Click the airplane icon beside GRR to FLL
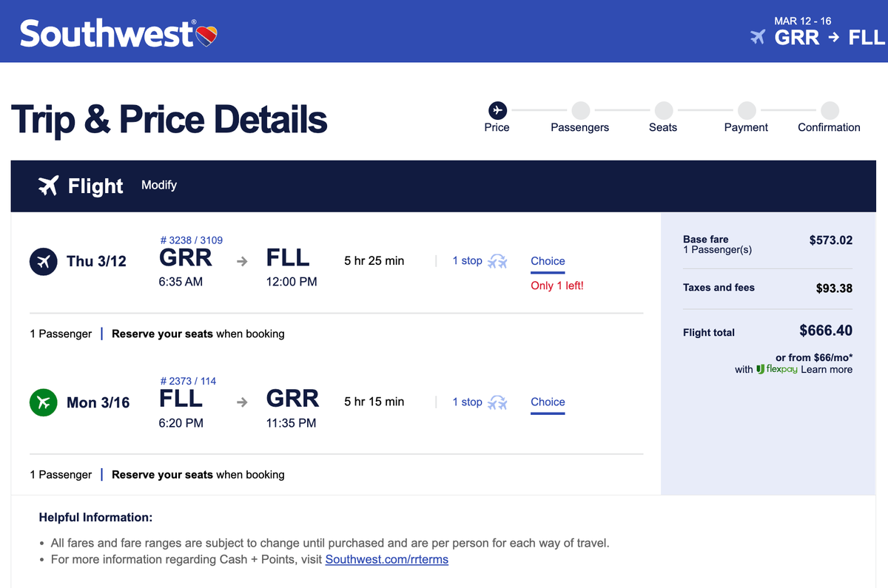 (756, 37)
